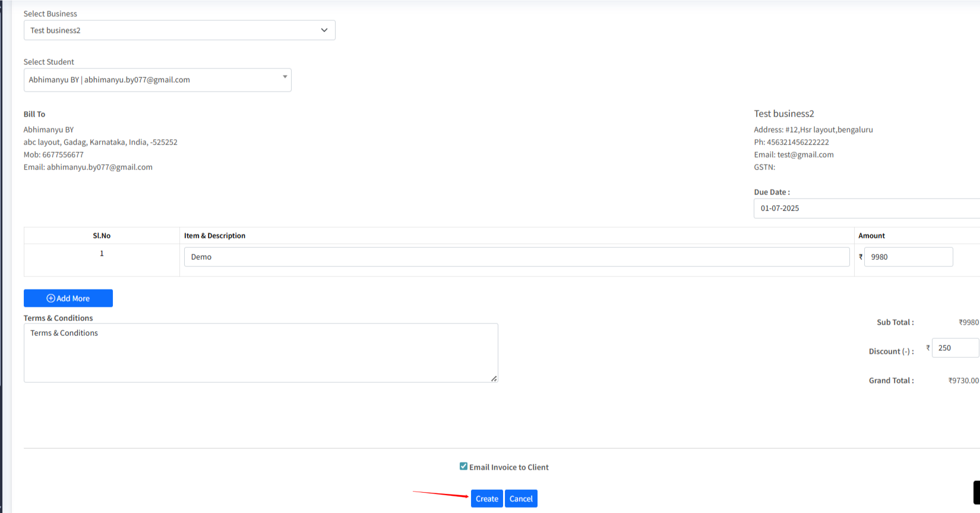Expand the Select Business chevron arrow
This screenshot has height=513, width=980.
click(324, 30)
